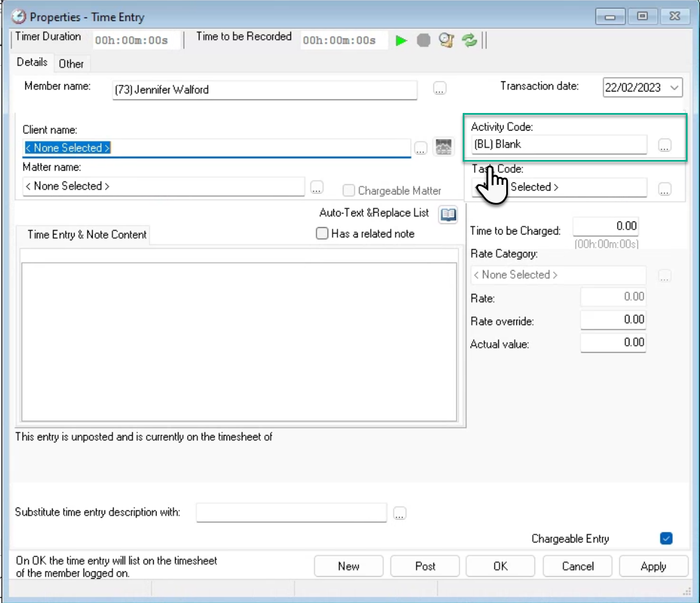The height and width of the screenshot is (603, 700).
Task: Open Matter name lookup ellipsis button
Action: pos(317,187)
